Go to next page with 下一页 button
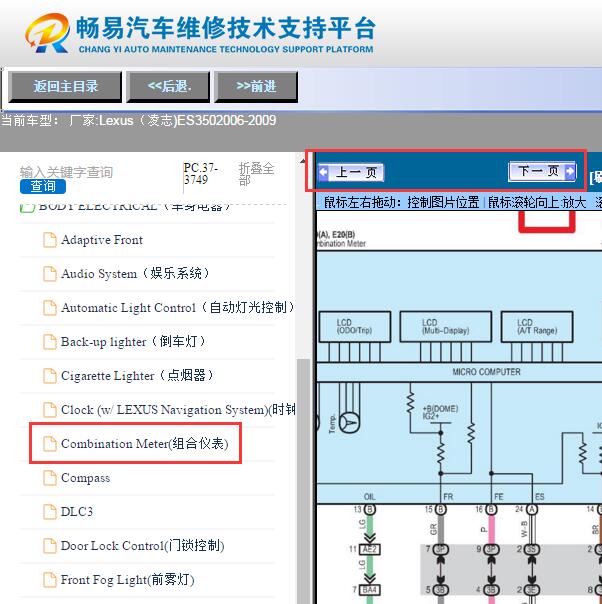The height and width of the screenshot is (604, 602). point(542,171)
